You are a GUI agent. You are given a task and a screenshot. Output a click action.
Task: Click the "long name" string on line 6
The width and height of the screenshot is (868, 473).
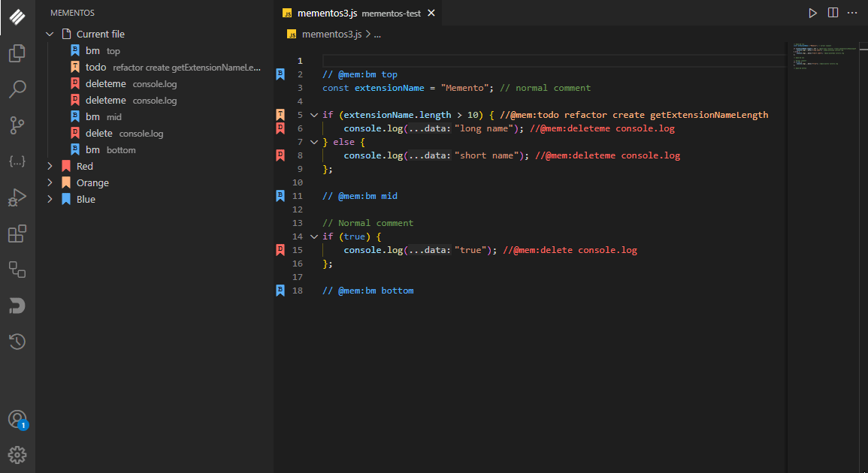click(484, 128)
